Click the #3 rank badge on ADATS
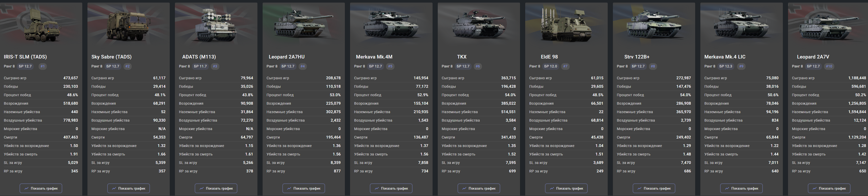Image resolution: width=868 pixels, height=196 pixels. (215, 66)
